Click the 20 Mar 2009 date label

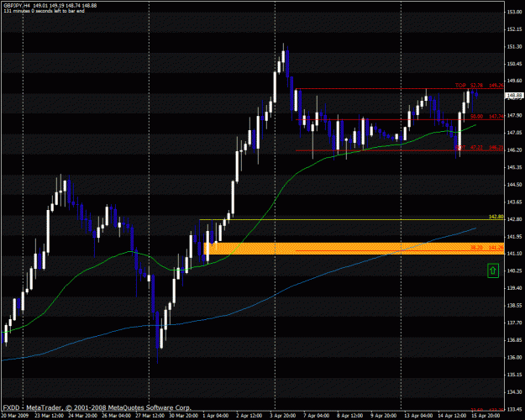click(x=15, y=416)
